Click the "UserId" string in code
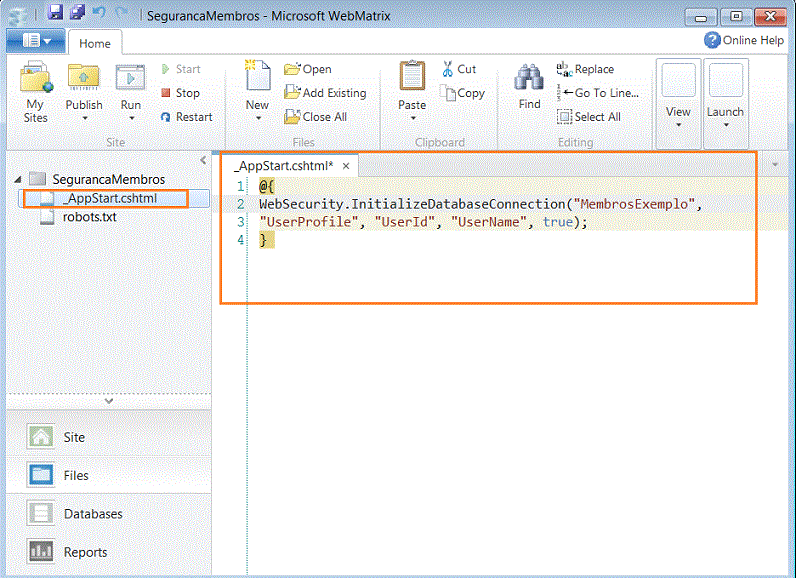The width and height of the screenshot is (796, 578). pos(405,222)
